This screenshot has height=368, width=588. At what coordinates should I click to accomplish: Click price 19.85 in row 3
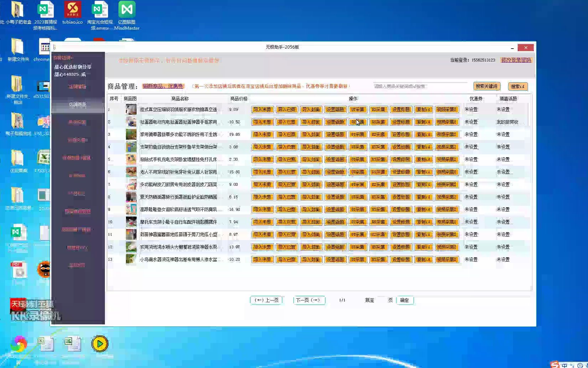234,134
